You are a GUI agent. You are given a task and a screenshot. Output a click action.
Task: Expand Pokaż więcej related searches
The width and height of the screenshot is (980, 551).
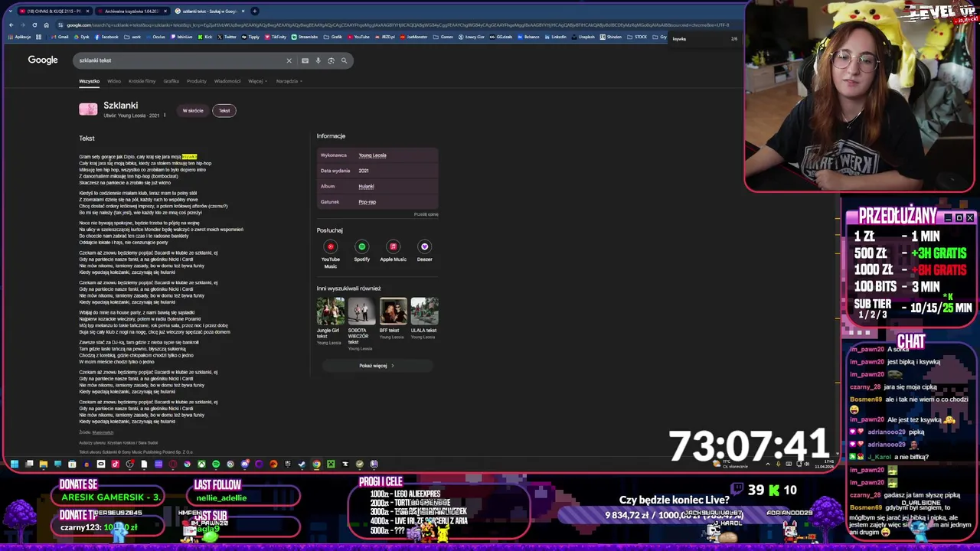377,366
